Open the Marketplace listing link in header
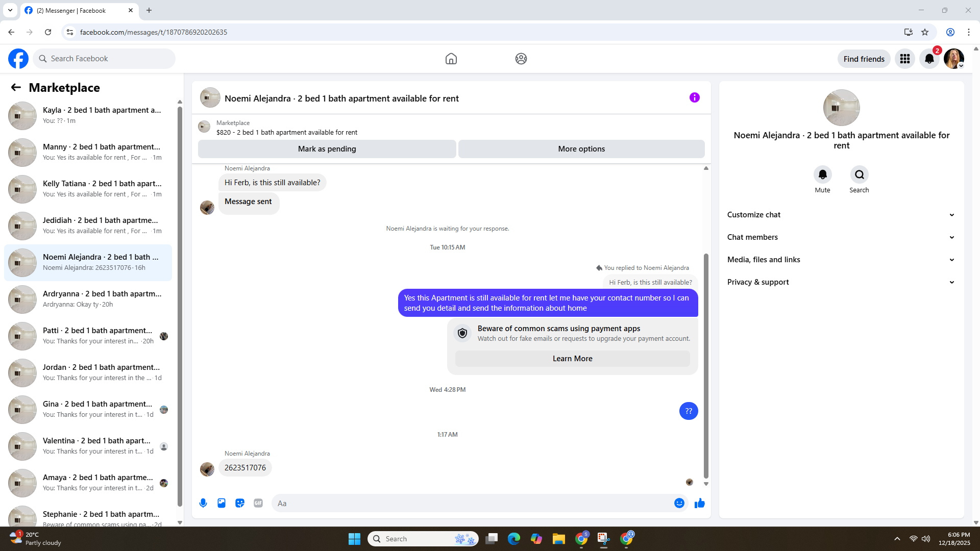 point(286,128)
